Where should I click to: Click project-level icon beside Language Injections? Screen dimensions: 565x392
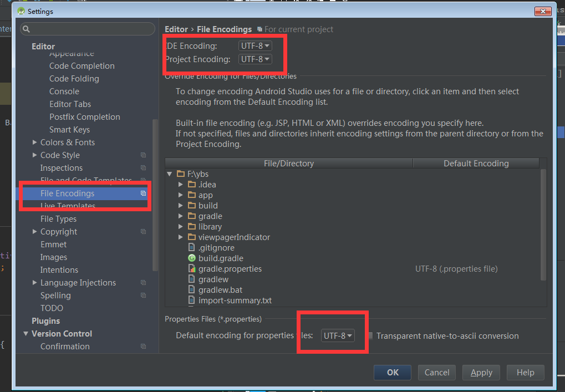click(x=144, y=282)
